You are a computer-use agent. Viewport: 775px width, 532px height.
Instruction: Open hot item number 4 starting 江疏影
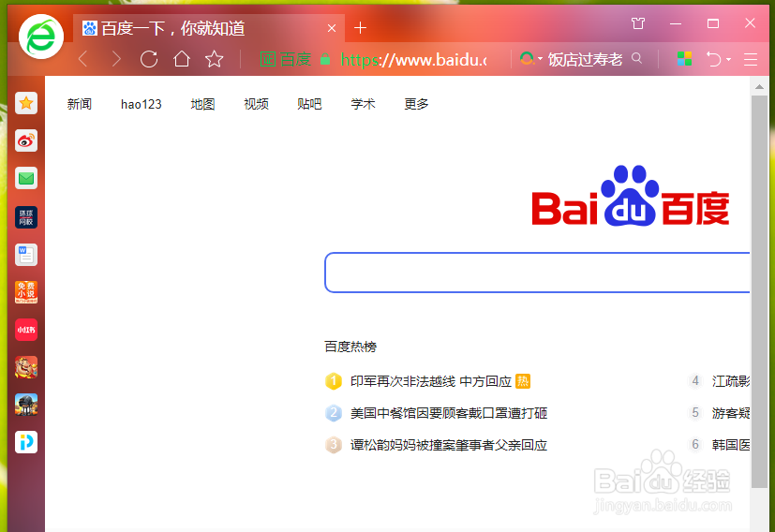[731, 381]
